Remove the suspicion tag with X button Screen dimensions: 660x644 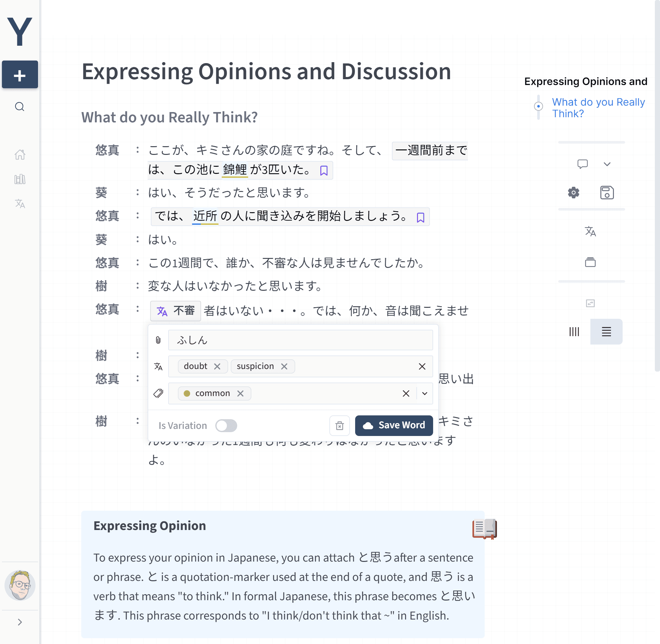(284, 366)
